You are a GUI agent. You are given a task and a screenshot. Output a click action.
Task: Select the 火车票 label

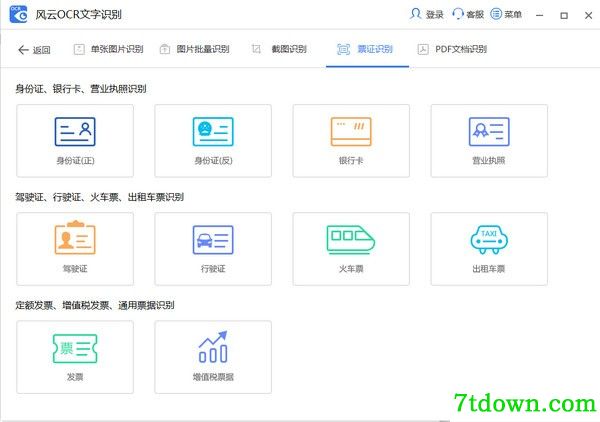pyautogui.click(x=351, y=269)
